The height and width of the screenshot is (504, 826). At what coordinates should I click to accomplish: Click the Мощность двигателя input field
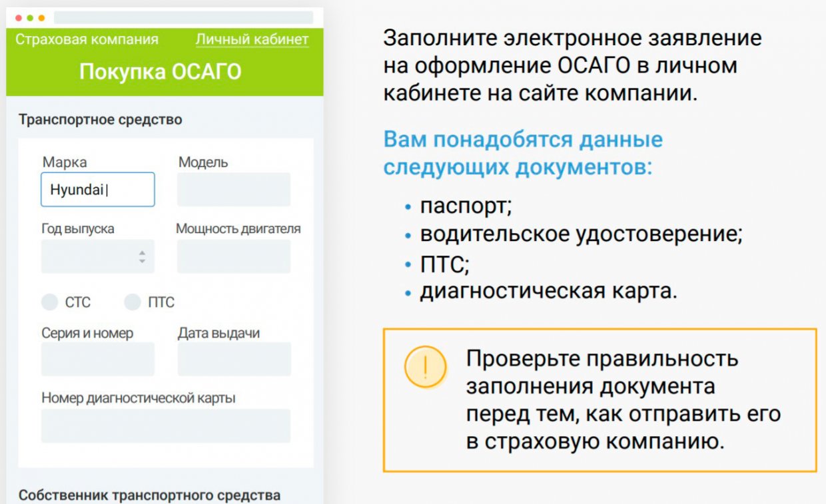click(234, 256)
